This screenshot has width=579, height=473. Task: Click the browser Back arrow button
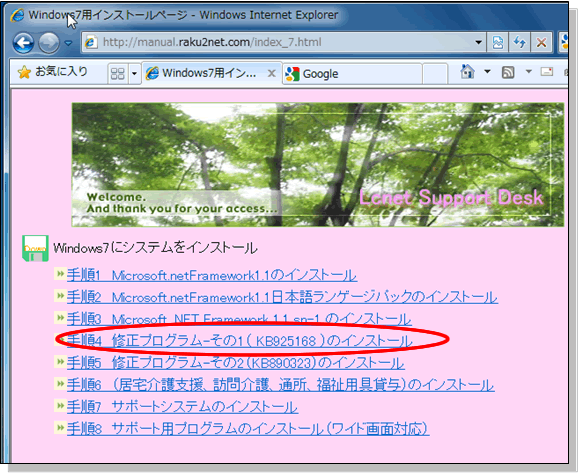coord(24,43)
